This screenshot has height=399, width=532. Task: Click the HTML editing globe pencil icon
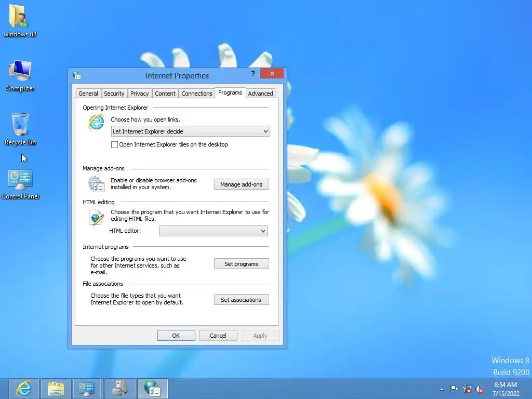pyautogui.click(x=96, y=218)
